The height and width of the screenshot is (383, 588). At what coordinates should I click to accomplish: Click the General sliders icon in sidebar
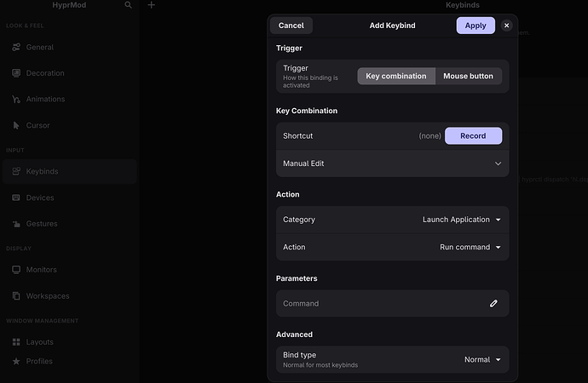click(x=16, y=47)
